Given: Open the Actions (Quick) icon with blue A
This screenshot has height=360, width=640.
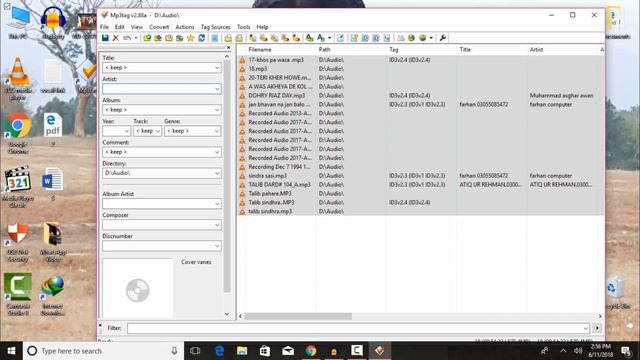Looking at the screenshot, I should click(321, 38).
